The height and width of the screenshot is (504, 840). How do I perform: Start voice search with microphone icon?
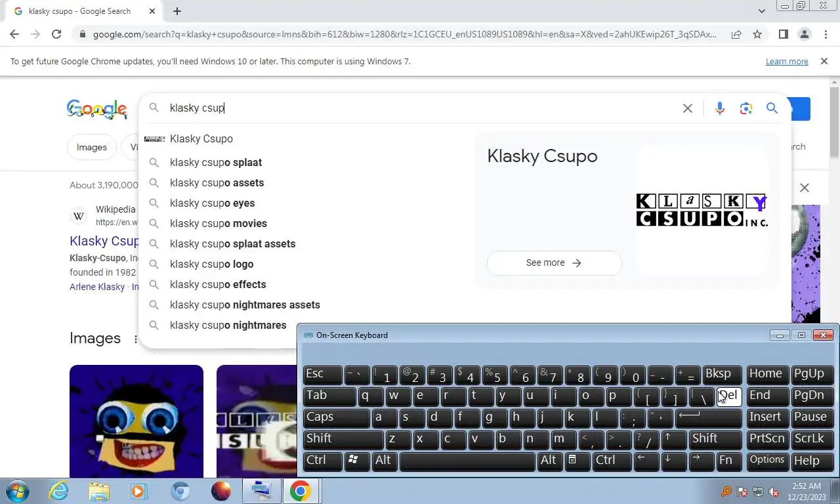pos(720,108)
